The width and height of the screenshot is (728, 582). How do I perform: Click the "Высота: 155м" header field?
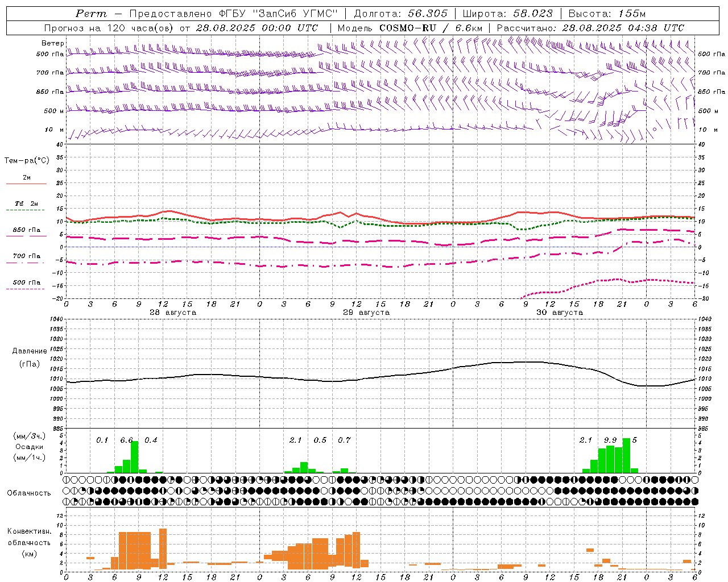coord(607,14)
